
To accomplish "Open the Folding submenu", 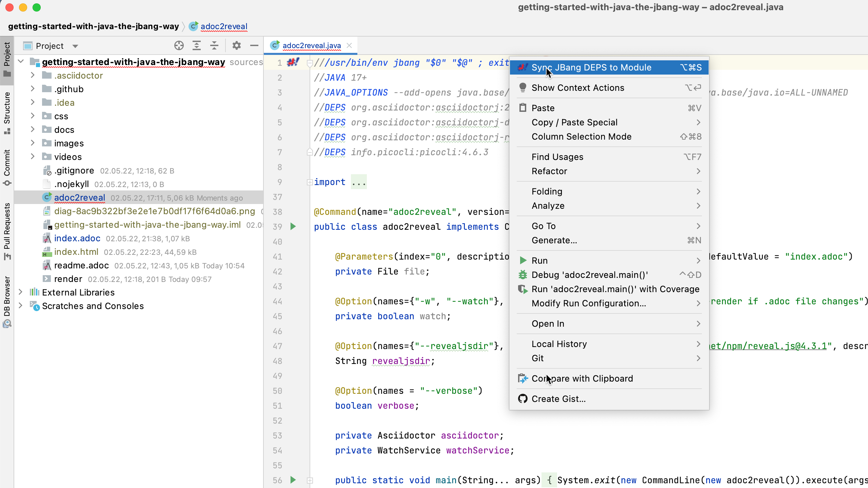I will pyautogui.click(x=609, y=191).
